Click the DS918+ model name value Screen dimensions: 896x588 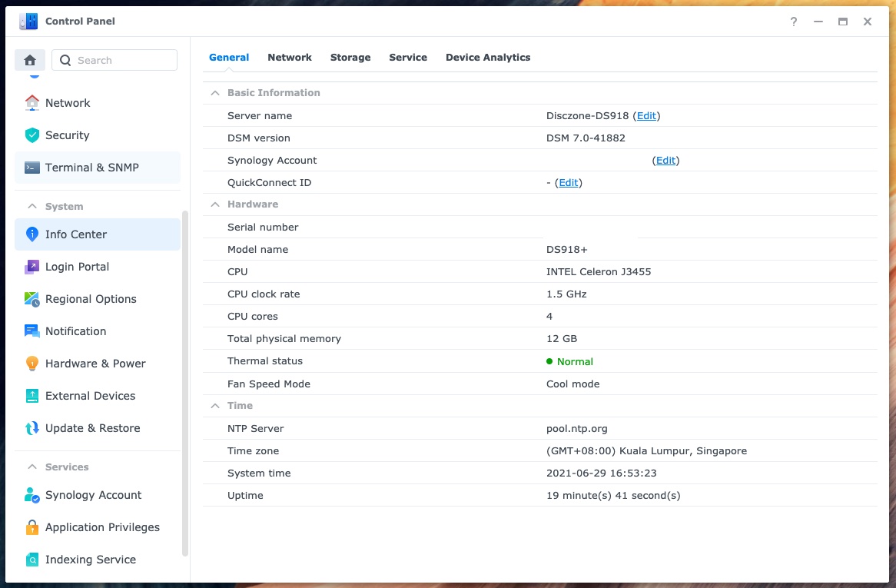coord(567,250)
